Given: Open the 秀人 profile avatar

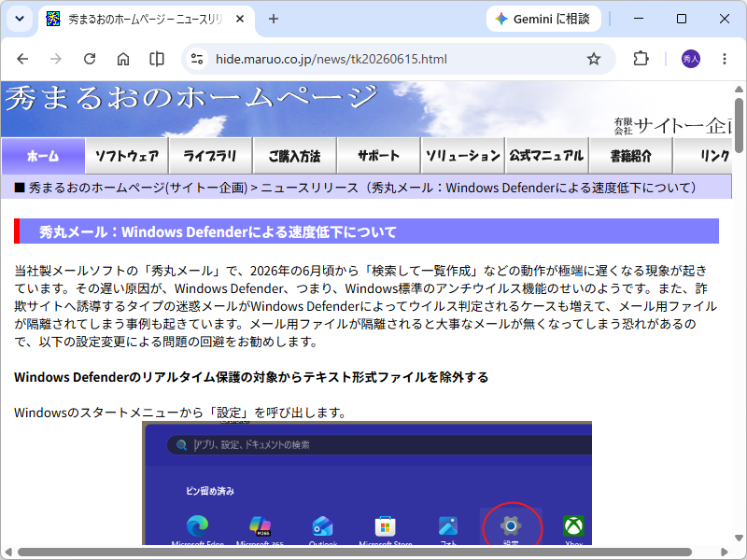Looking at the screenshot, I should point(691,59).
